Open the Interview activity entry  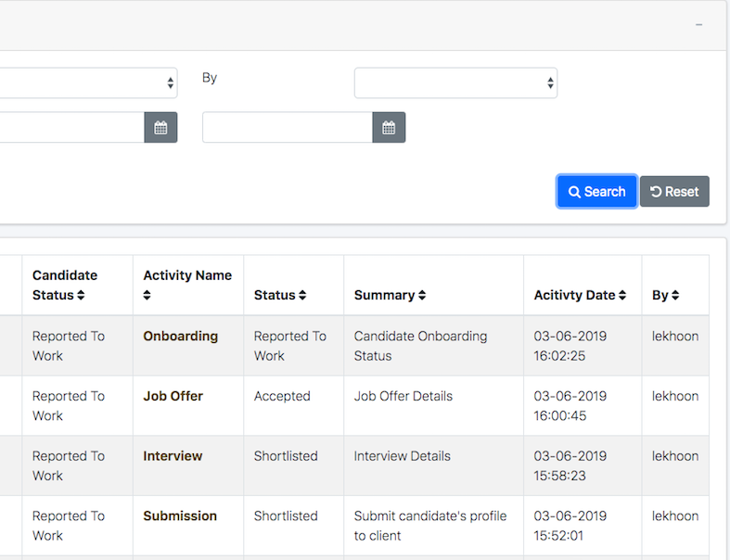(173, 456)
